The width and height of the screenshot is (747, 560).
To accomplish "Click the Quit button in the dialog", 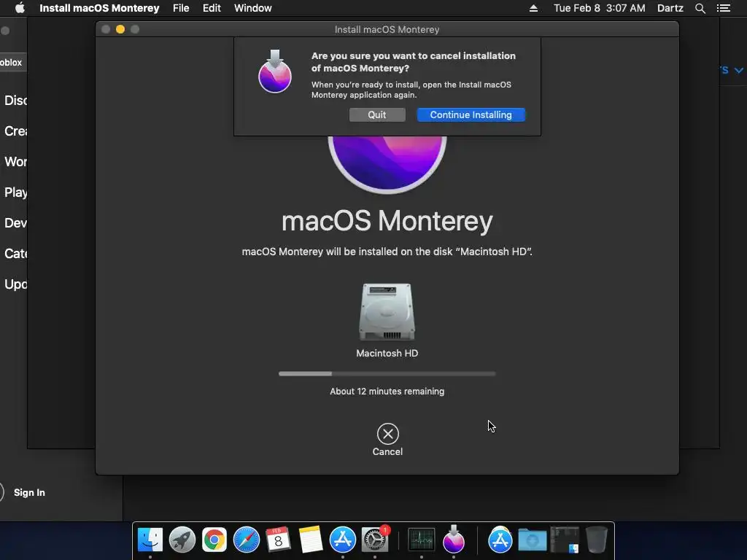I will pyautogui.click(x=377, y=114).
